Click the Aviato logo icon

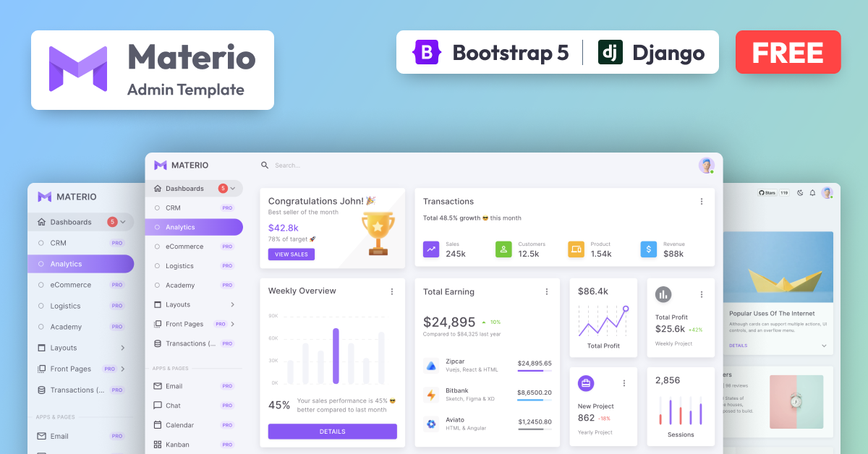[x=431, y=424]
